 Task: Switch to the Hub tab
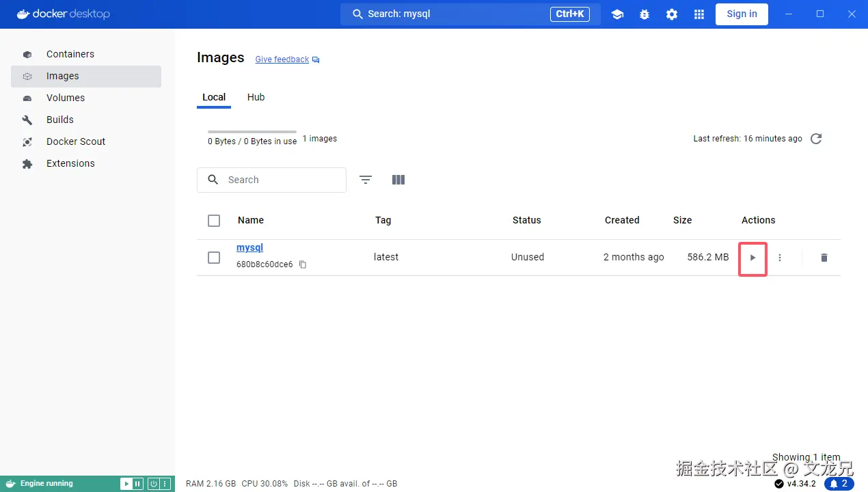pos(256,97)
